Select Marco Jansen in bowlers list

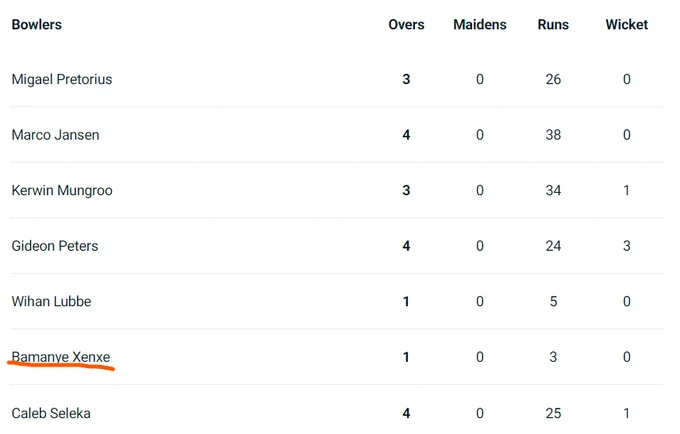coord(55,135)
